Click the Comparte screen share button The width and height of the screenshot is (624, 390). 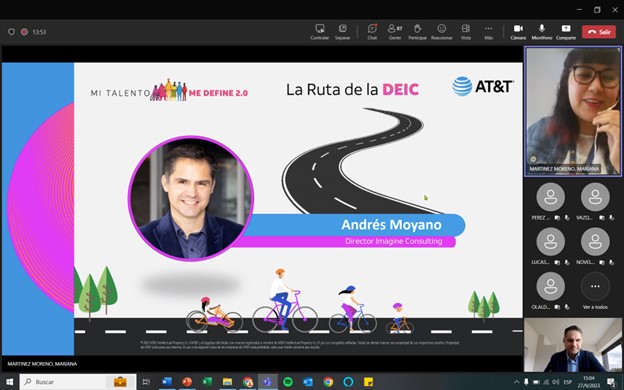tap(566, 32)
